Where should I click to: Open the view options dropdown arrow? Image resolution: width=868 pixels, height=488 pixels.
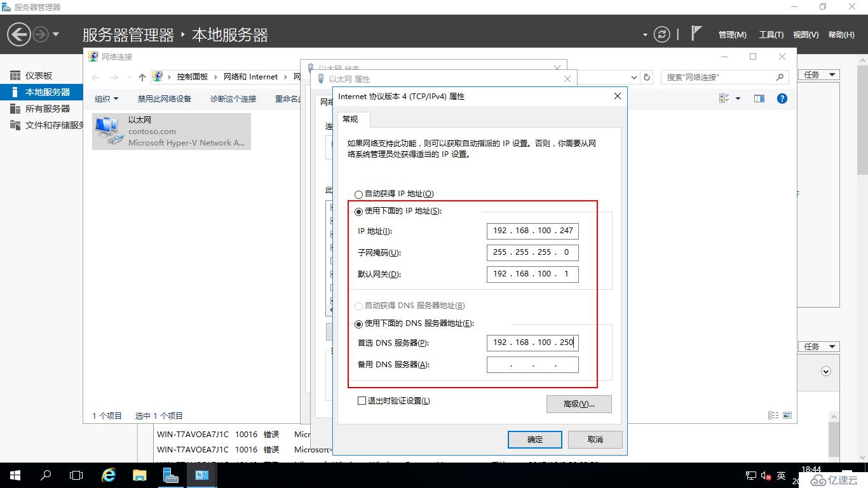coord(738,98)
